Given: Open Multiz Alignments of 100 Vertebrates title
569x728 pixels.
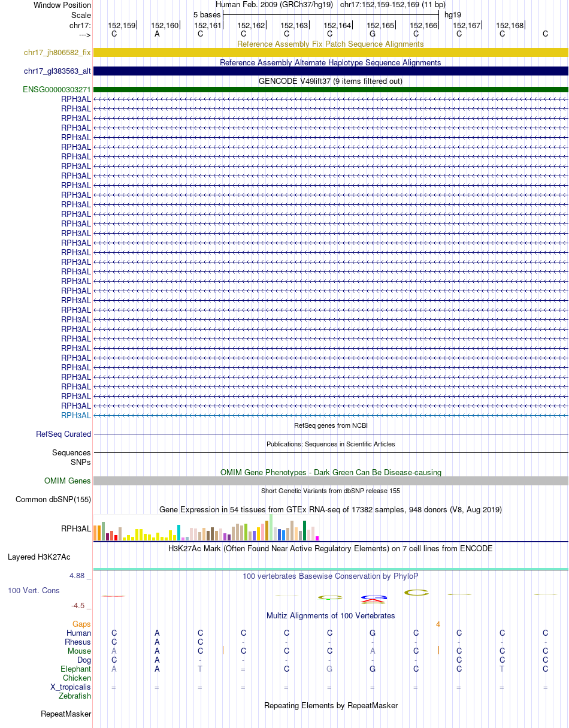Looking at the screenshot, I should pos(331,615).
